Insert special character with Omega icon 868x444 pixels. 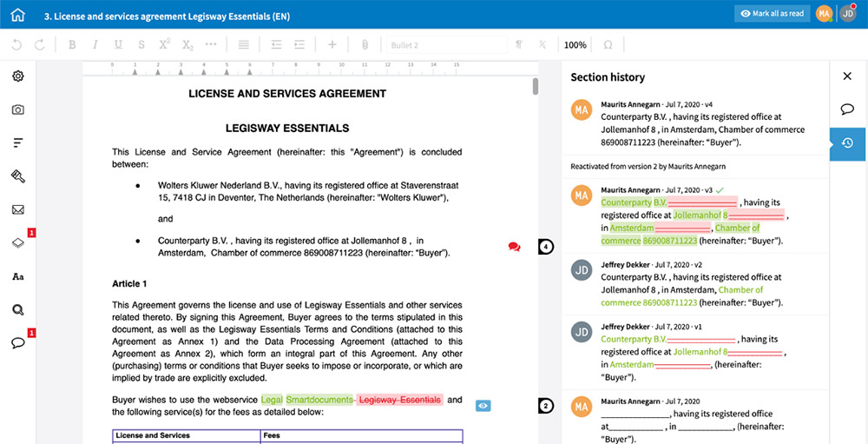(608, 45)
